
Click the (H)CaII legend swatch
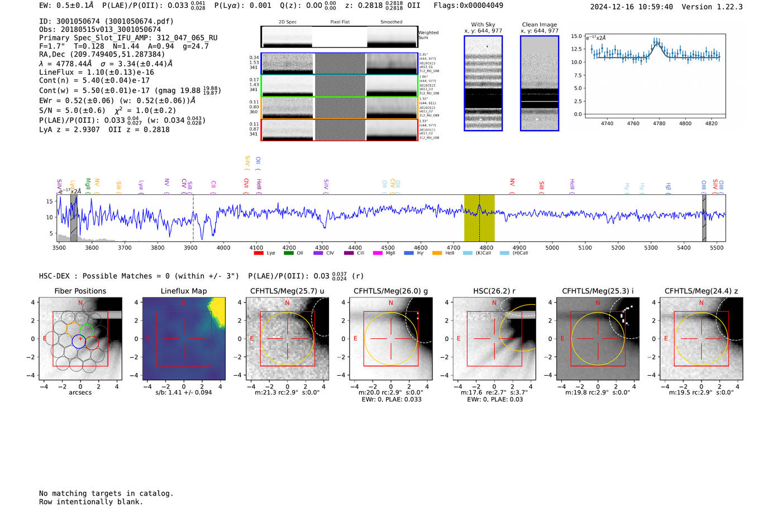point(505,253)
